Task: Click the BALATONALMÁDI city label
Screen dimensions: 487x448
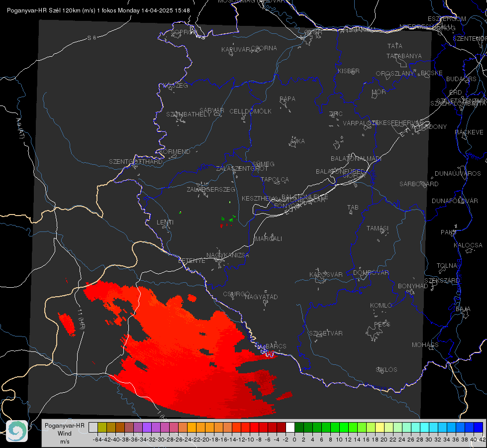Action: click(x=356, y=159)
